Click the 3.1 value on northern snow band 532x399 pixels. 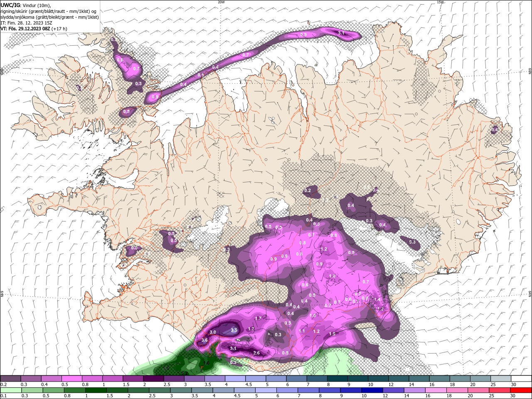(342, 33)
